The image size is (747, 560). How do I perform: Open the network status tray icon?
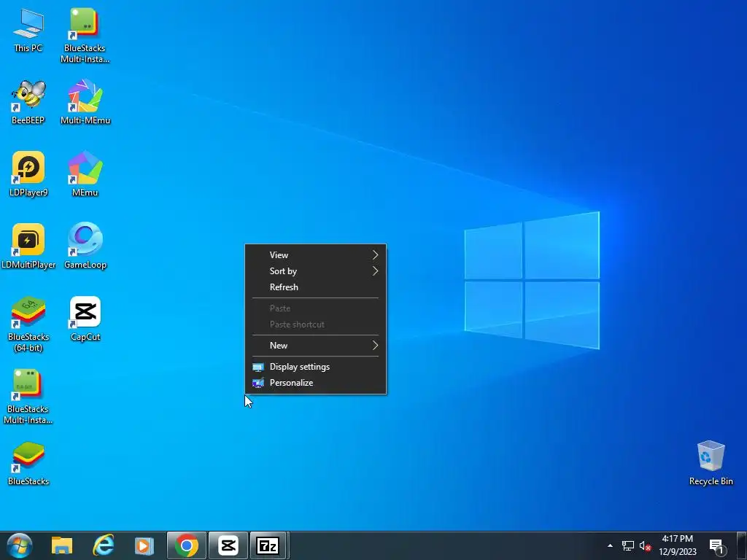628,545
